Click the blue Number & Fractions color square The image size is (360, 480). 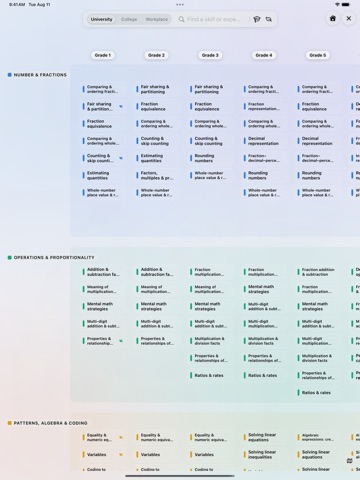coord(10,75)
